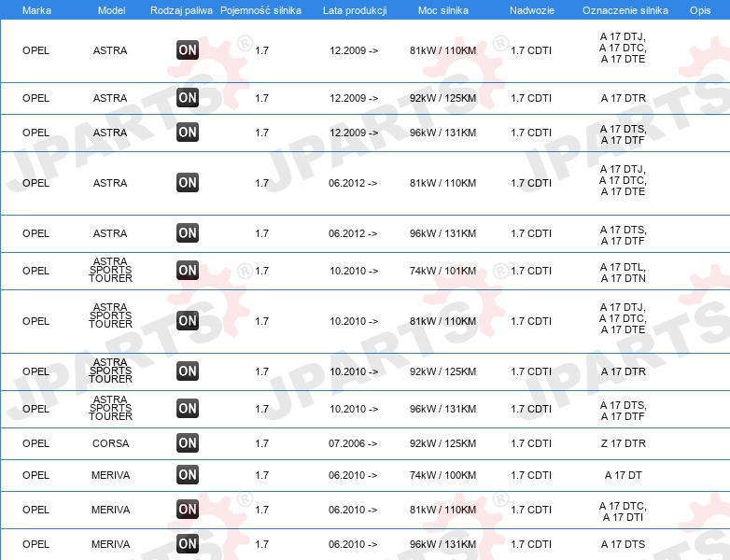Select MERIVA model in the 100KM row
The image size is (730, 560).
tap(110, 475)
